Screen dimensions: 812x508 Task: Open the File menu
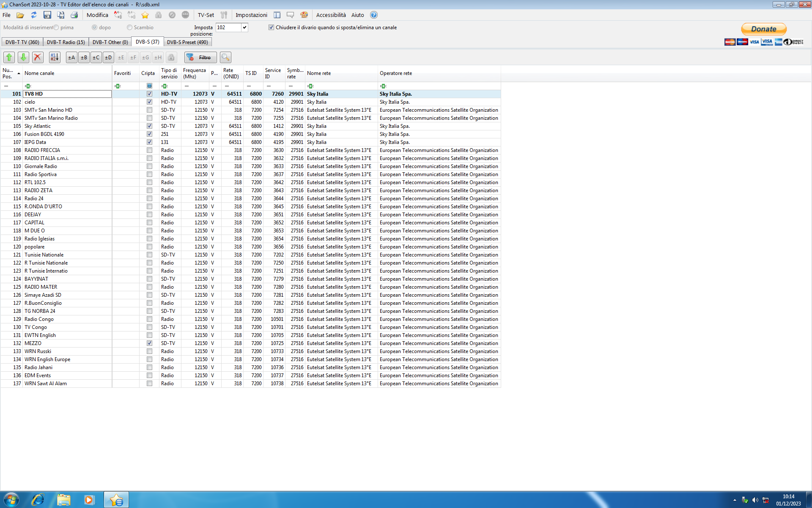click(7, 15)
